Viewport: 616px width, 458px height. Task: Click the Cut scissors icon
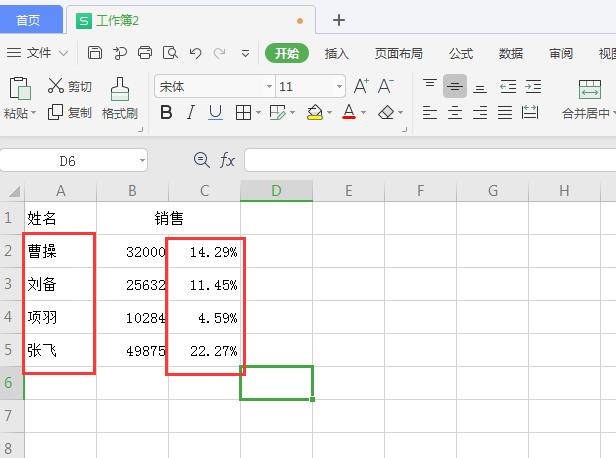point(56,87)
